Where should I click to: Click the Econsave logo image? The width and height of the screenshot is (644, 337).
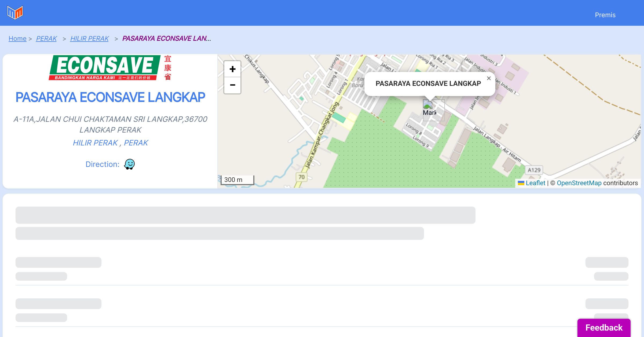110,68
